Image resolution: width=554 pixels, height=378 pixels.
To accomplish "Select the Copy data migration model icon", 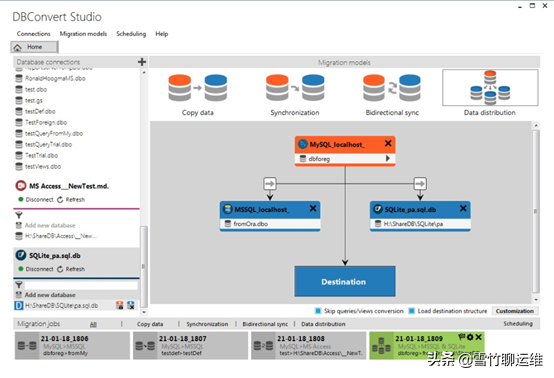I will [198, 88].
